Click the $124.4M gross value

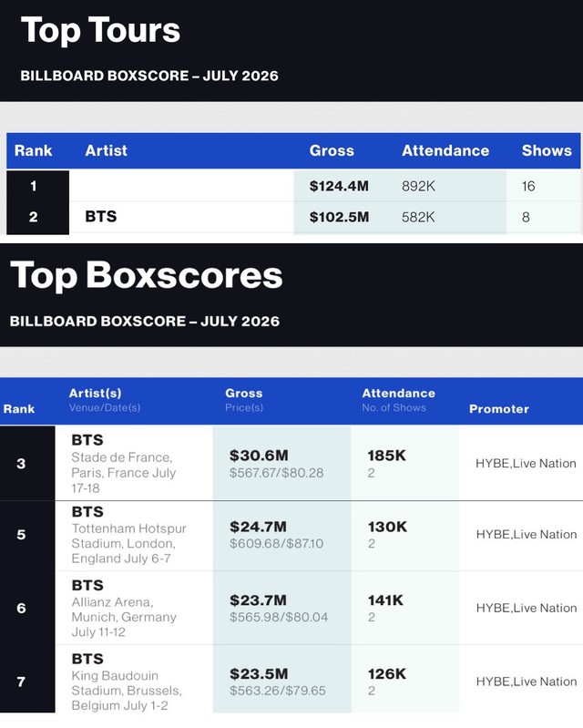pos(339,186)
